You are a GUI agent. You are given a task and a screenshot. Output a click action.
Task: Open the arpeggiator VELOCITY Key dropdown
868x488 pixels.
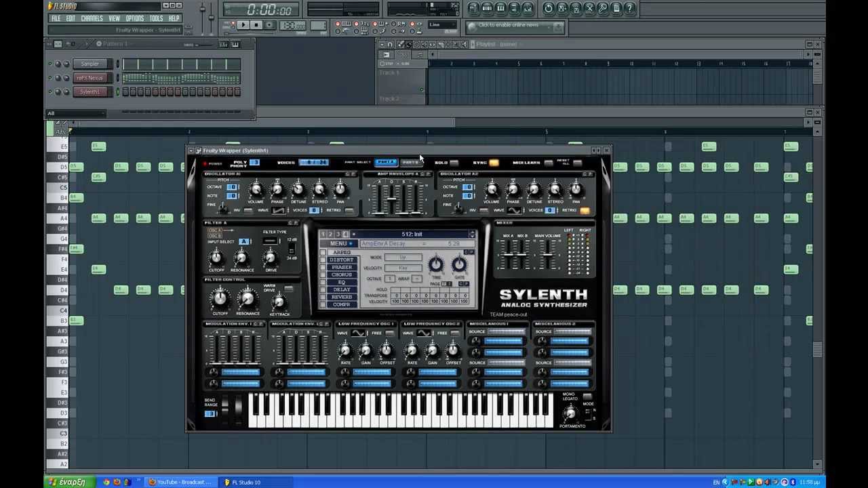pyautogui.click(x=403, y=268)
